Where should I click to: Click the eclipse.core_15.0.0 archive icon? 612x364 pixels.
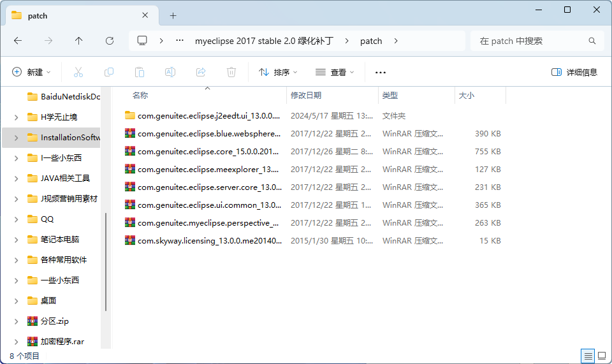(130, 151)
